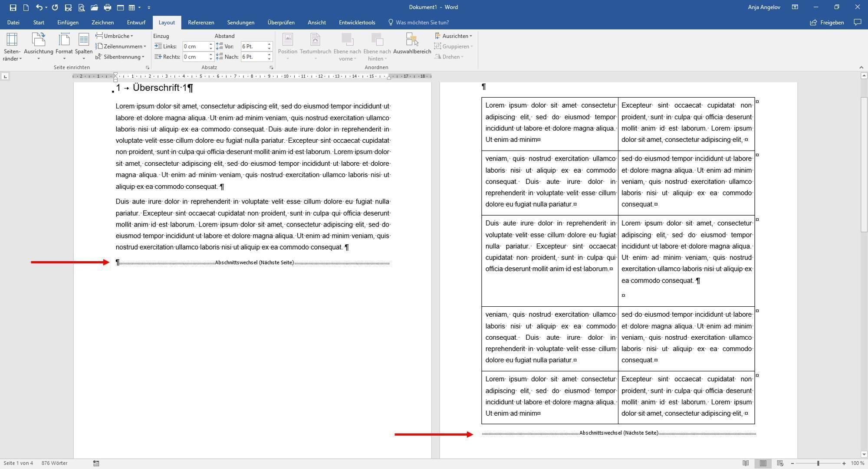Open the Seite einrichten dialog launcher
Screen dimensions: 868x469
(x=148, y=68)
